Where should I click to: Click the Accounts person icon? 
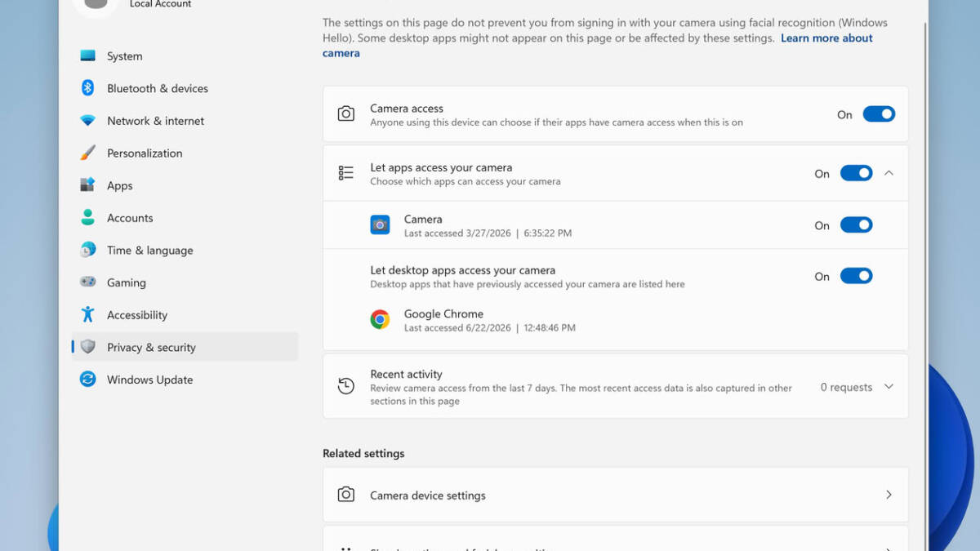[88, 217]
